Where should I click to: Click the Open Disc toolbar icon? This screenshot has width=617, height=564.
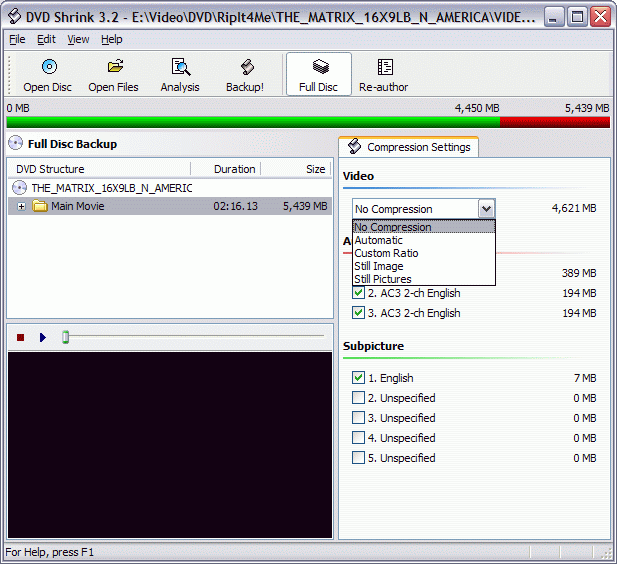click(x=48, y=67)
